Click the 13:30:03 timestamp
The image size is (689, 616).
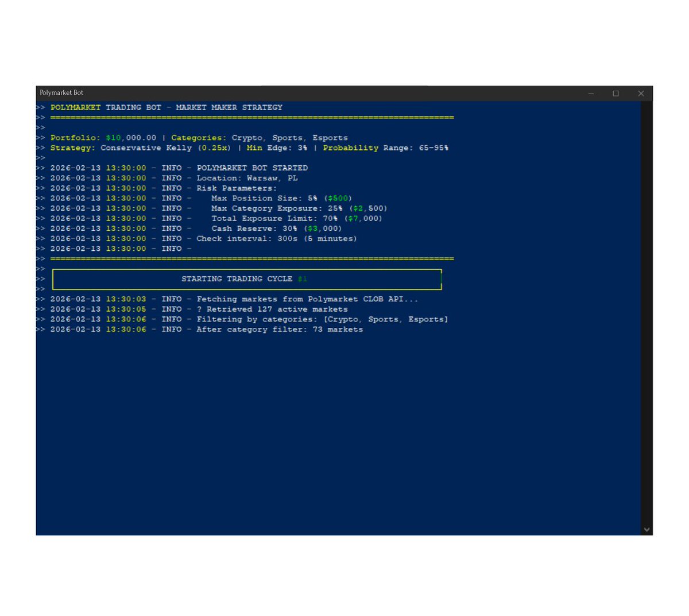pos(126,299)
